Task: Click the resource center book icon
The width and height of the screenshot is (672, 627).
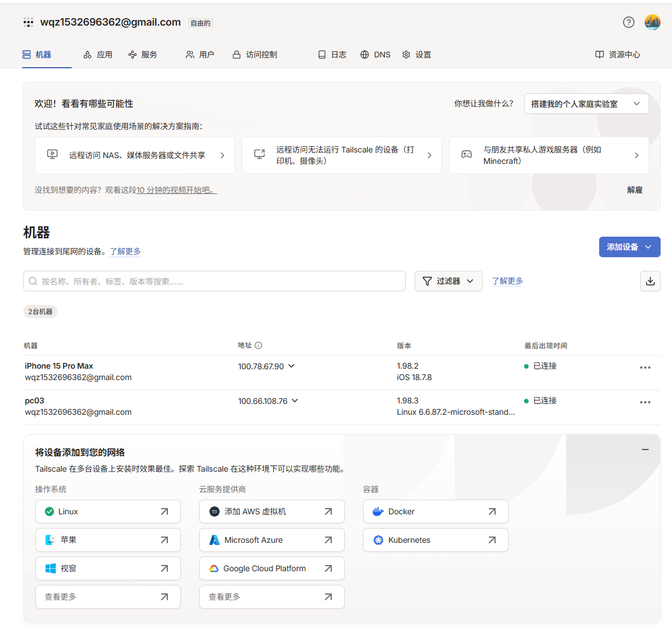Action: pyautogui.click(x=600, y=55)
